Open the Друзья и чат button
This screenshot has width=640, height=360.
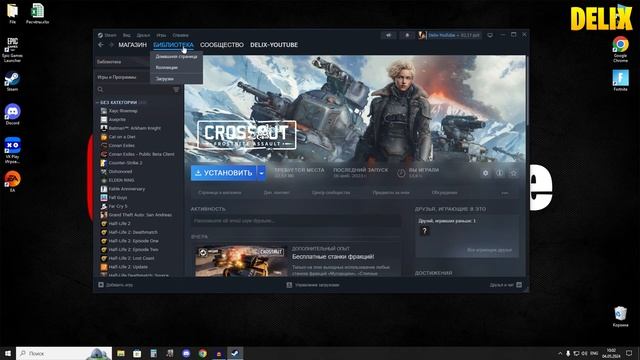(505, 285)
